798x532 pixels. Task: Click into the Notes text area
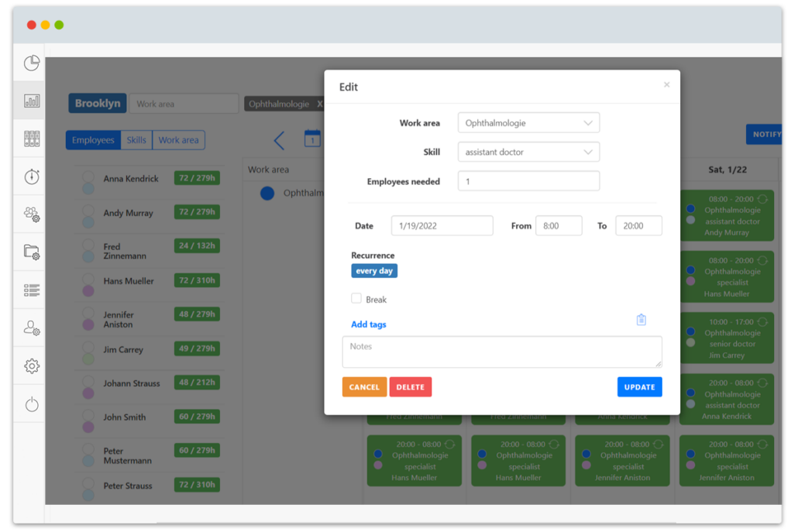[x=501, y=352]
